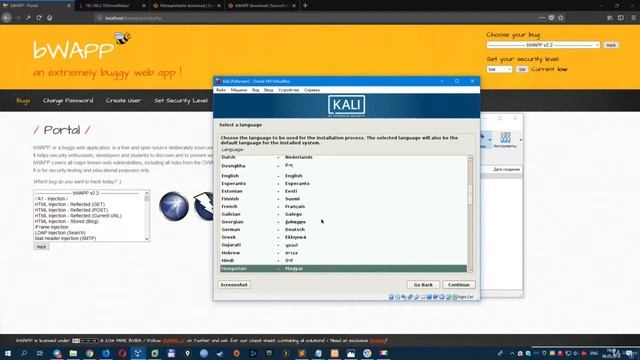Image resolution: width=640 pixels, height=360 pixels.
Task: Open Справка menu in VirtualBox window
Action: 312,90
